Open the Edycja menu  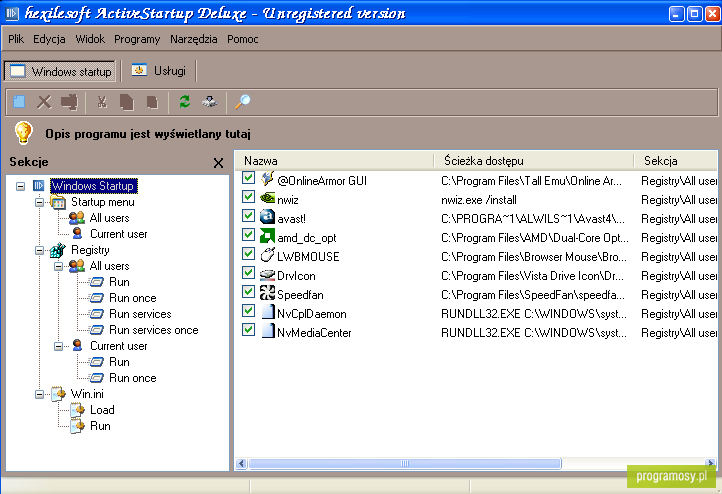tap(49, 39)
